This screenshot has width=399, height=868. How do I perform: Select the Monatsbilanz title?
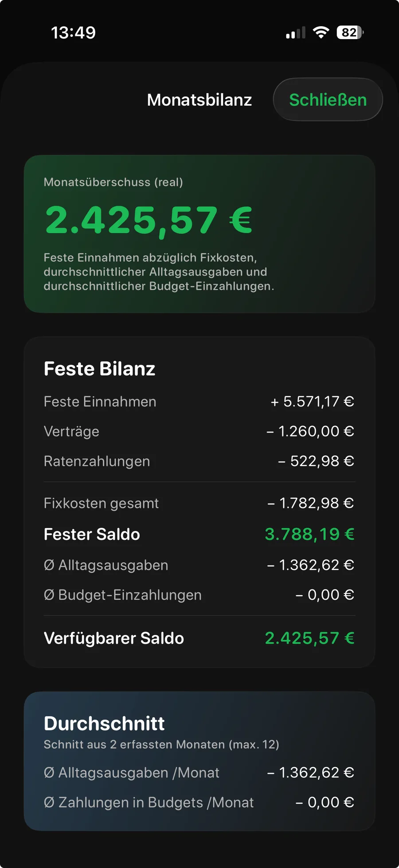point(199,100)
